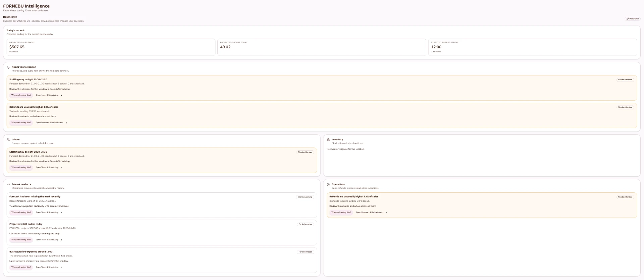Open Team & Scheduling from the forecast-missing-the-mark card
The width and height of the screenshot is (644, 280).
click(49, 213)
